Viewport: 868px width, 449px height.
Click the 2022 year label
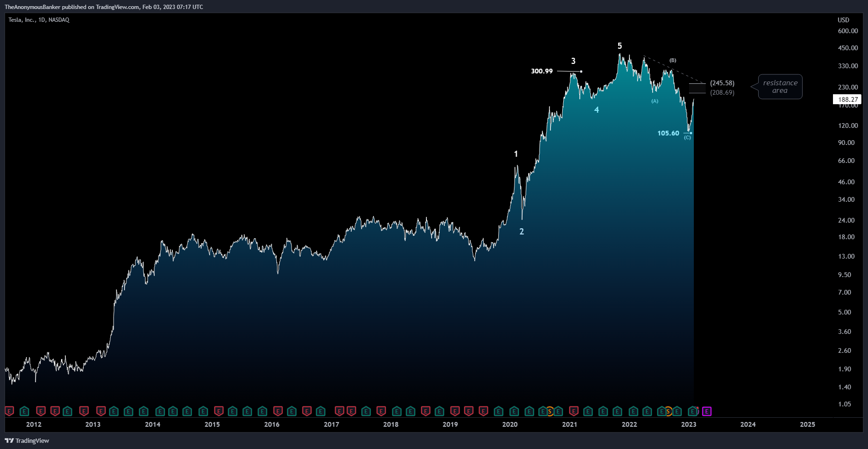[x=629, y=424]
